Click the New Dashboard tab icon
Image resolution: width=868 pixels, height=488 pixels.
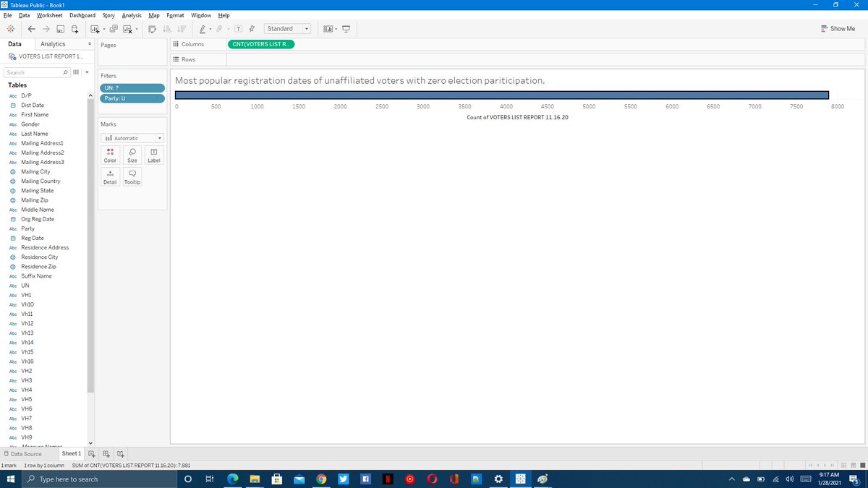[x=106, y=454]
